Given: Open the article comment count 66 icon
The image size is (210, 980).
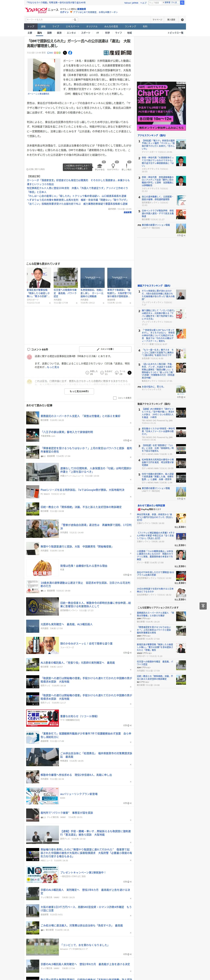Looking at the screenshot, I should tap(50, 53).
